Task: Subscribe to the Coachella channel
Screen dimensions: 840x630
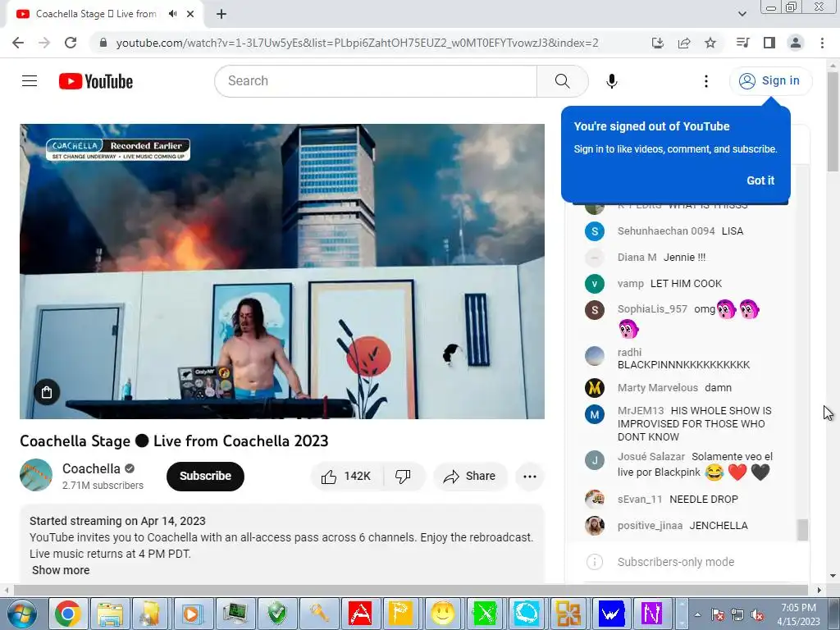Action: point(205,477)
